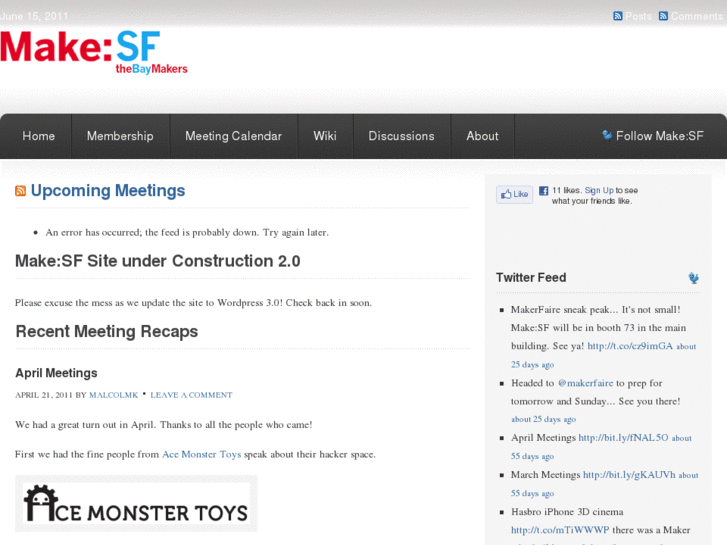
Task: Open the Upcoming Meetings heading link
Action: 108,191
